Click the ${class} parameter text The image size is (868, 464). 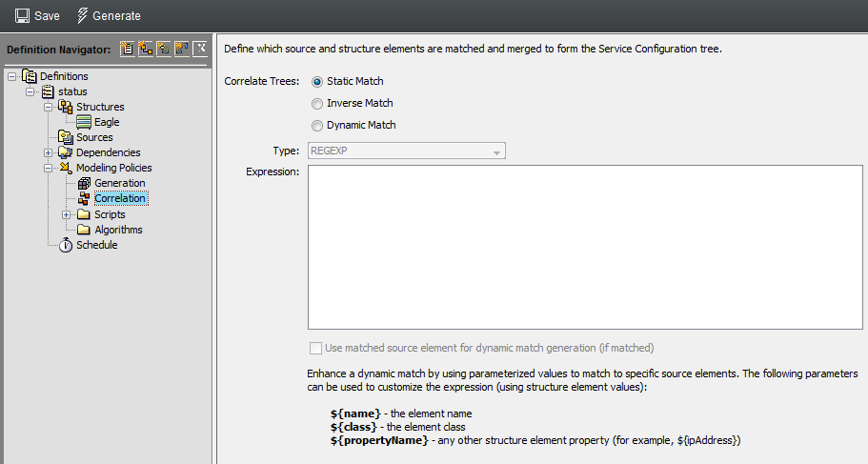pyautogui.click(x=353, y=427)
